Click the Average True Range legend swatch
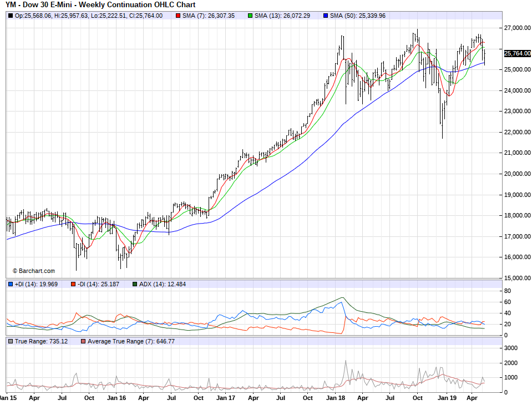Screen dimensions: 532x415 click(x=83, y=341)
